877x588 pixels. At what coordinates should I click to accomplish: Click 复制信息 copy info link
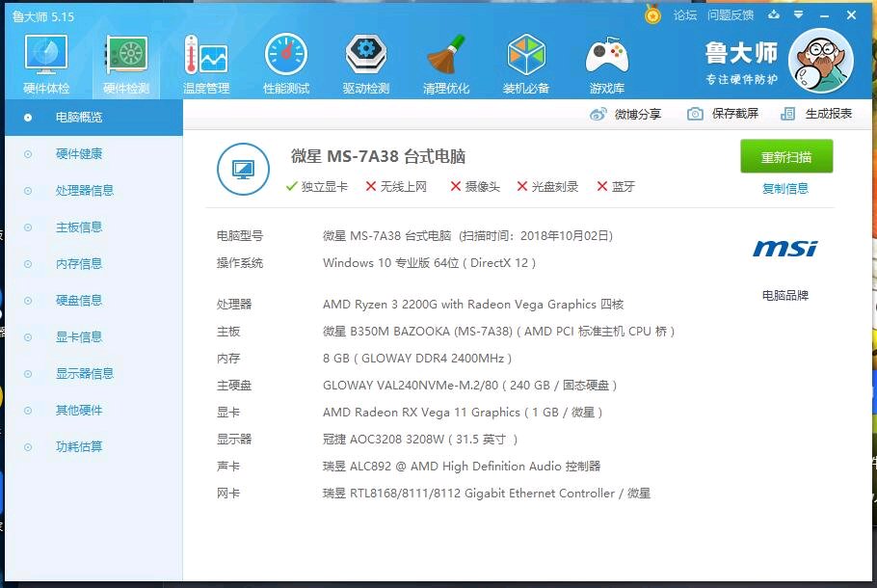[785, 189]
